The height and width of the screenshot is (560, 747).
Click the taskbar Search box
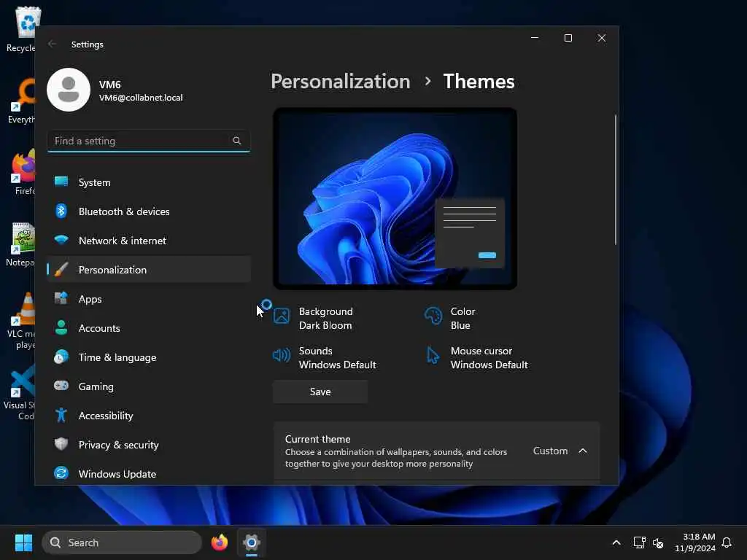point(122,542)
